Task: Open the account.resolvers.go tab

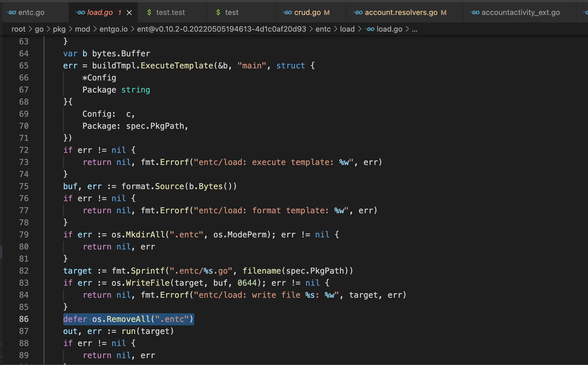Action: [x=401, y=12]
